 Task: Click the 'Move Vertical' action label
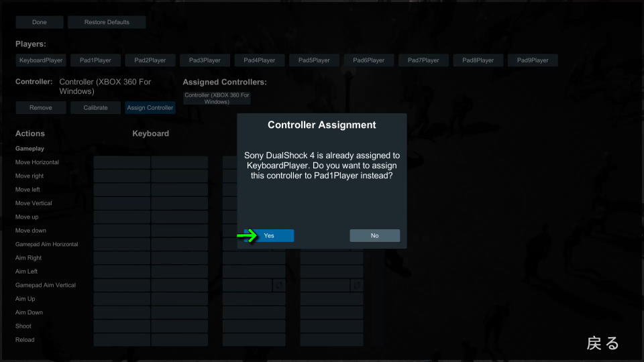pos(34,203)
